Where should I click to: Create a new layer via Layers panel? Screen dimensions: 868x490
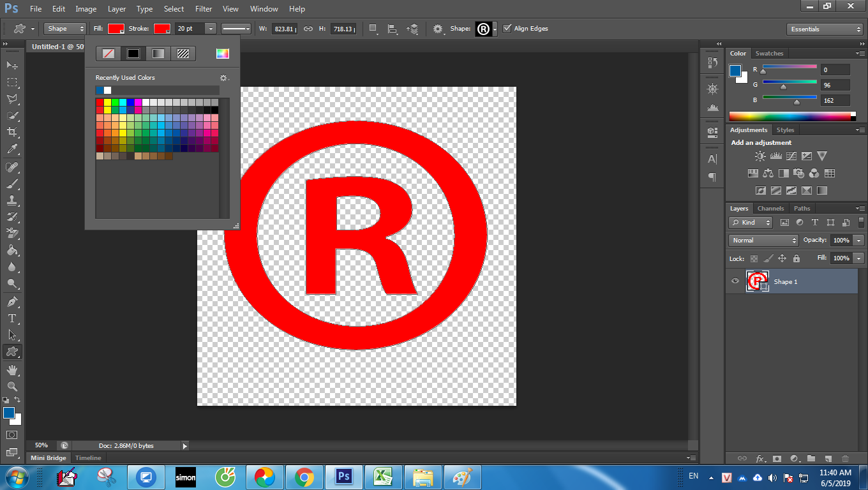pyautogui.click(x=828, y=458)
